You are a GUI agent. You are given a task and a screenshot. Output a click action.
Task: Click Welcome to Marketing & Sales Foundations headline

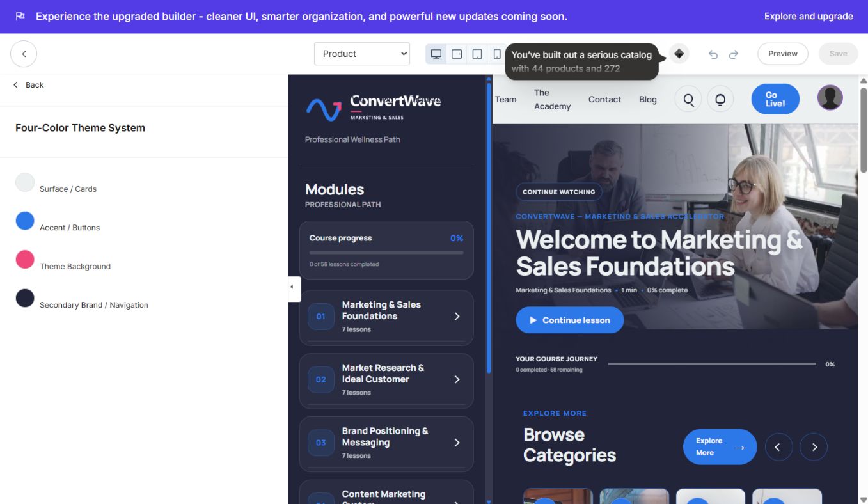point(659,253)
